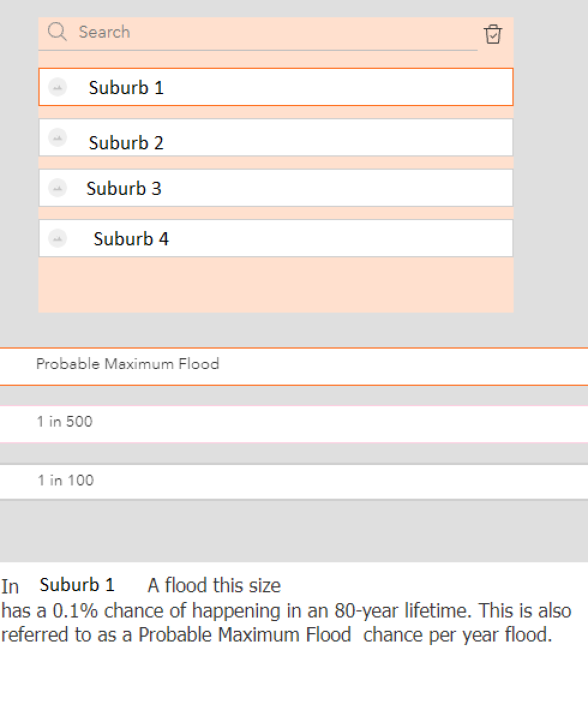Choose the Suburb 3 list row
This screenshot has height=723, width=588.
point(276,188)
